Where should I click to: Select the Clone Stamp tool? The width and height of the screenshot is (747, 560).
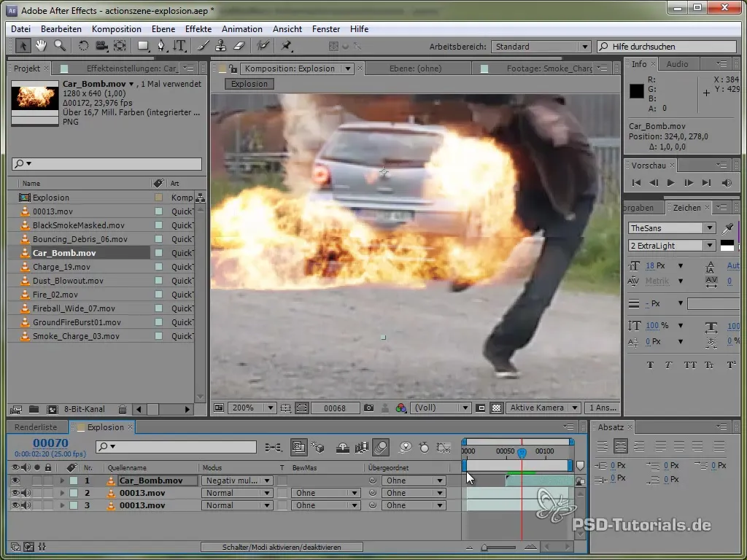[220, 46]
